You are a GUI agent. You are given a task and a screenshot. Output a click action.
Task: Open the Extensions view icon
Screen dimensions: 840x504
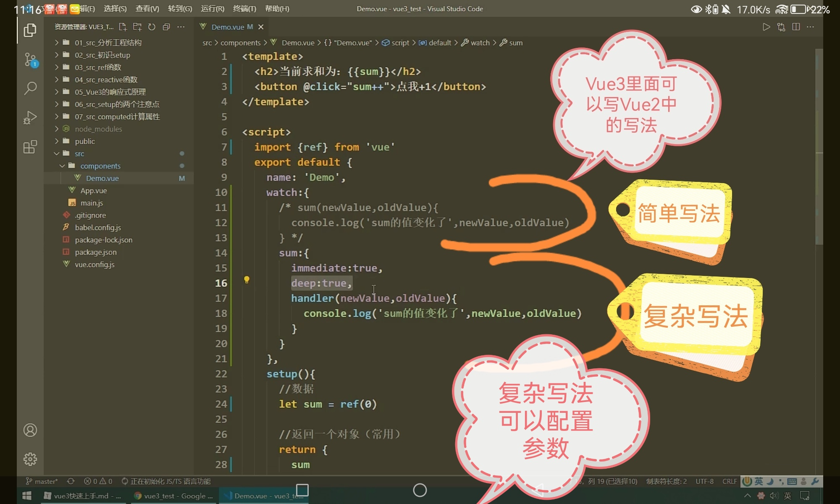click(30, 147)
